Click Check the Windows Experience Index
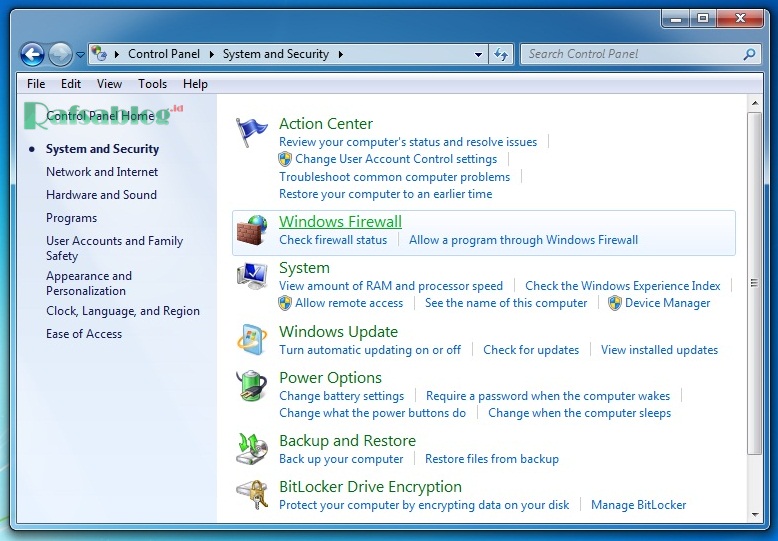 (x=623, y=286)
